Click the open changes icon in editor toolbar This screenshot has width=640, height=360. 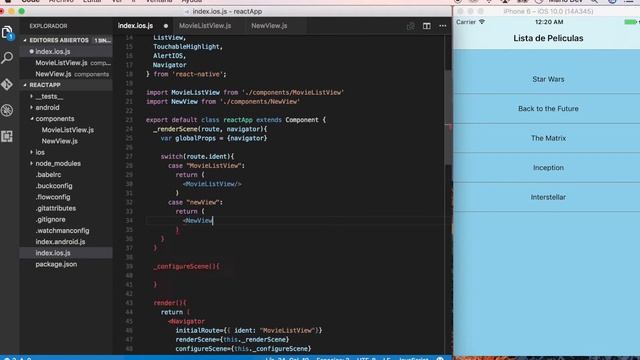point(411,26)
